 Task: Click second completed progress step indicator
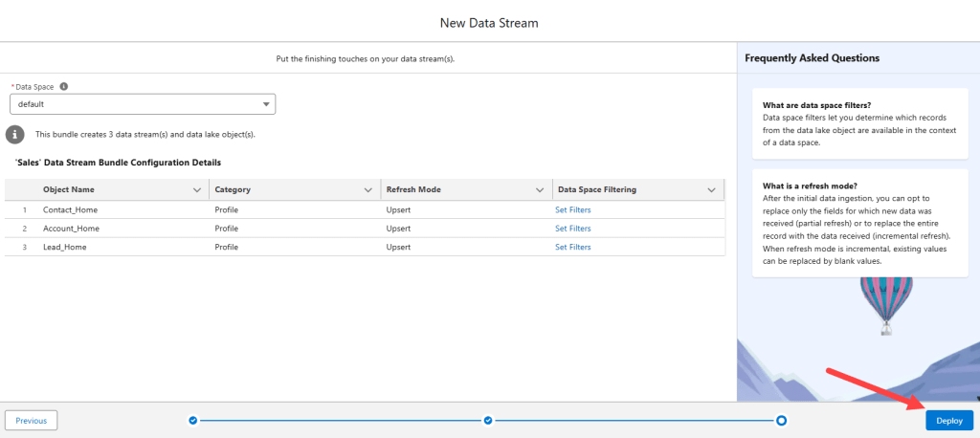click(488, 420)
